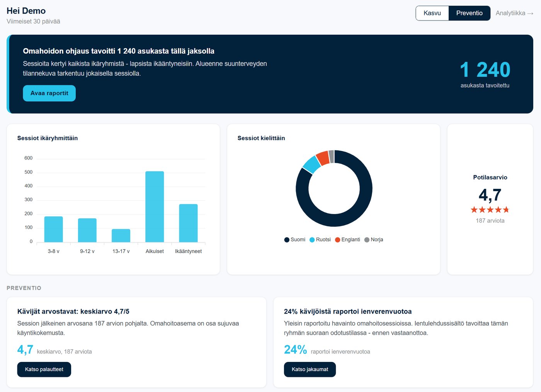The image size is (541, 392).
Task: Click the 'keskiarvo, 187 arviota' caption
Action: point(65,352)
